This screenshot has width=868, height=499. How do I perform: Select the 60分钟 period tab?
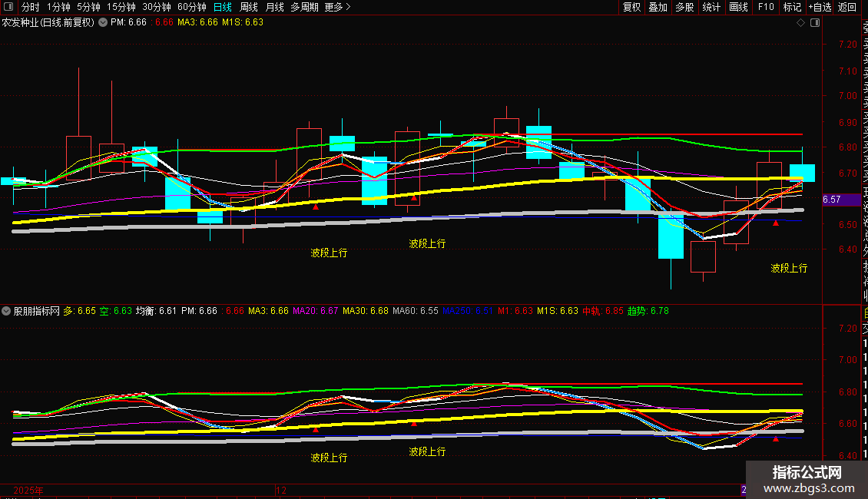(192, 7)
